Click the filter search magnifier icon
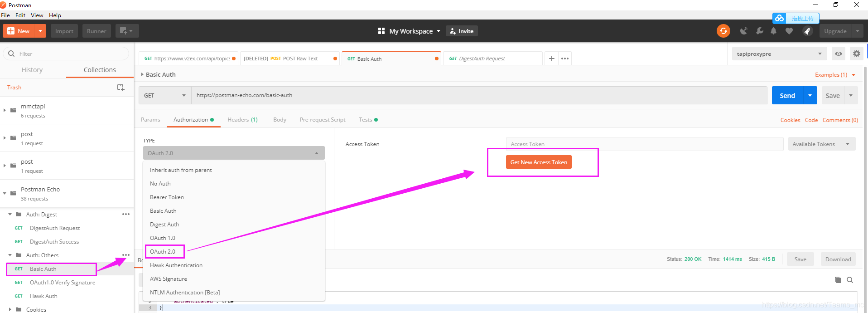This screenshot has height=313, width=868. [x=11, y=54]
